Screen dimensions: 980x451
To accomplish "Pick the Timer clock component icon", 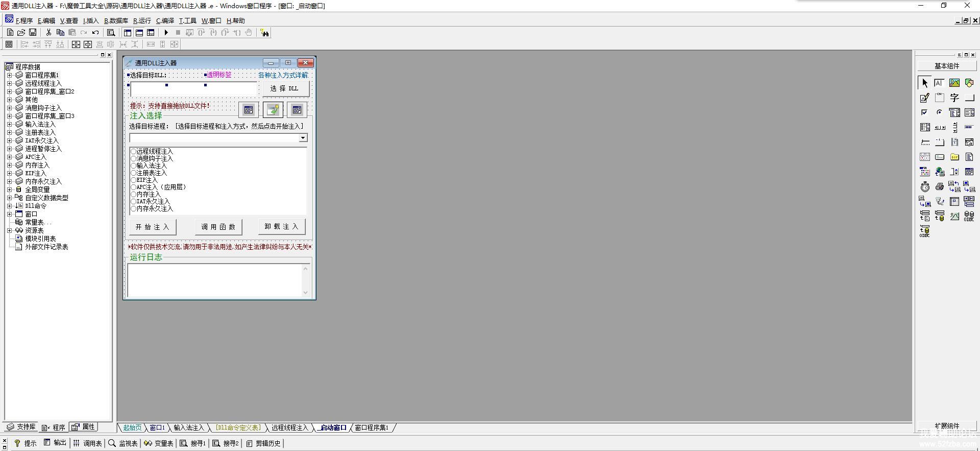I will (x=925, y=186).
